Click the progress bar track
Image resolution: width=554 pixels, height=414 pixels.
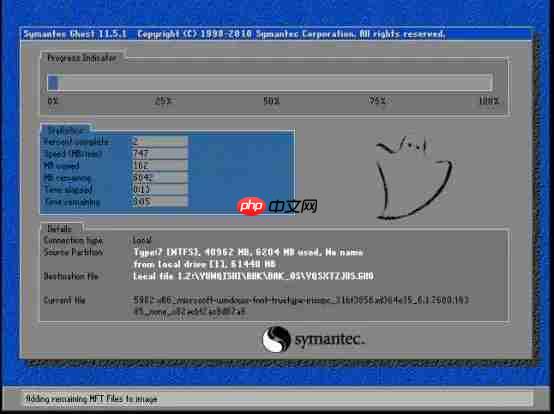click(x=270, y=83)
